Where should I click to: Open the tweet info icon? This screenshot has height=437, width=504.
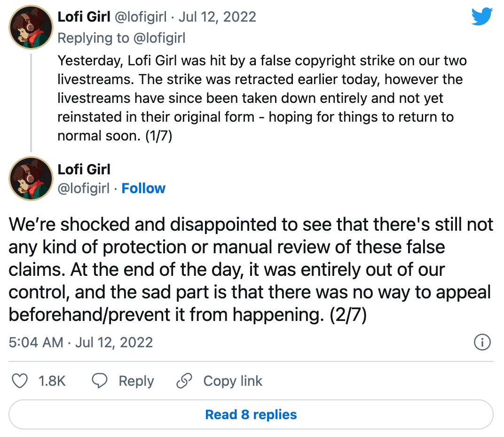pyautogui.click(x=482, y=342)
